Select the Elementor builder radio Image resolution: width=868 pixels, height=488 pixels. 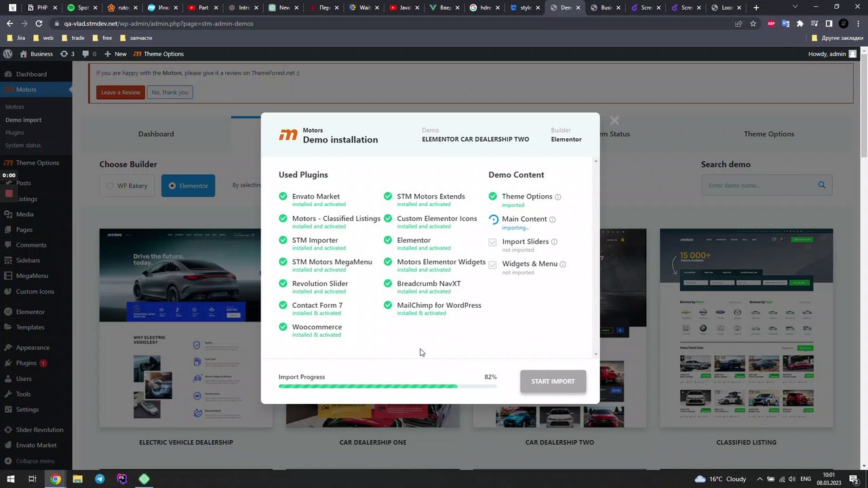click(172, 186)
